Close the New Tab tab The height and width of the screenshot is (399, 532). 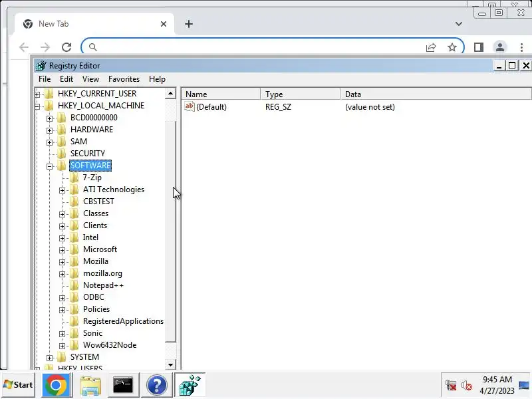[164, 24]
